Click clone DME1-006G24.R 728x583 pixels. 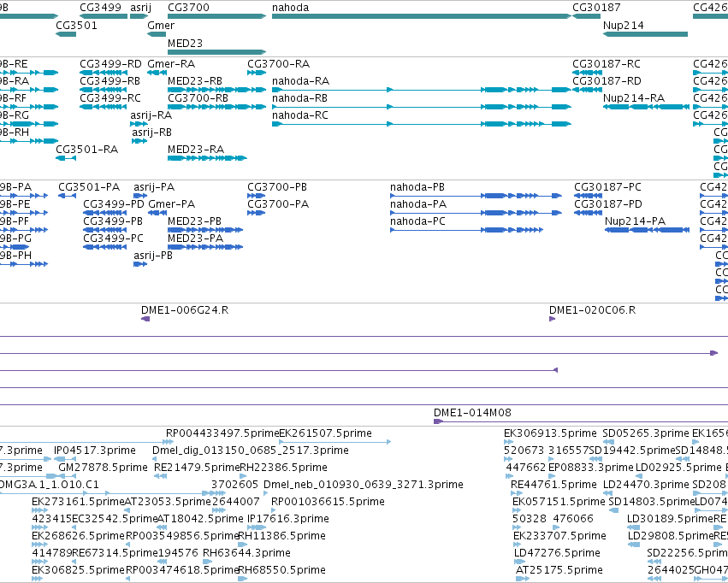coord(145,319)
